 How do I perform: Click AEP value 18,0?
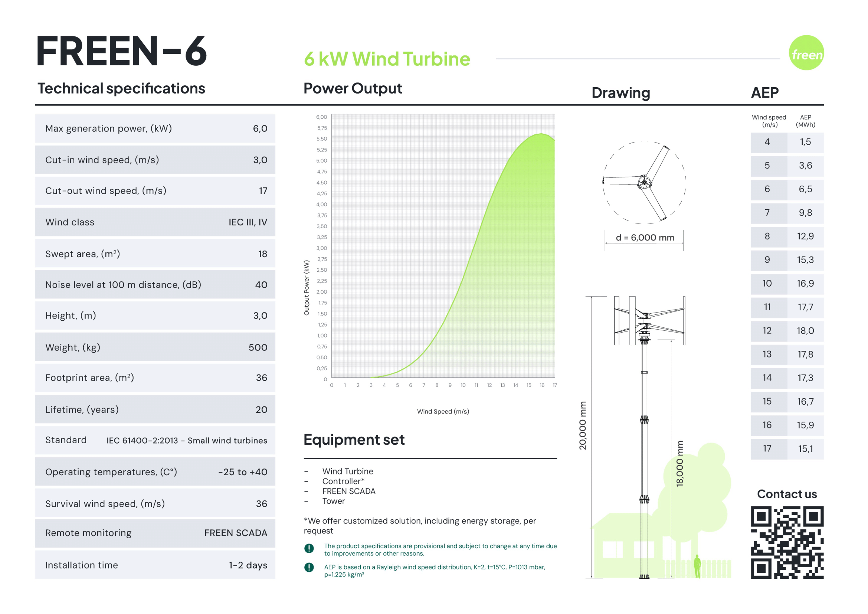805,330
